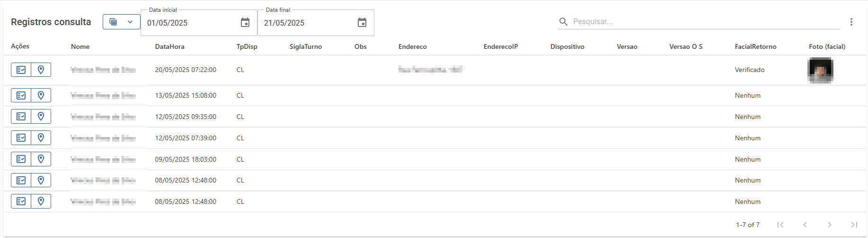Sort by the TpDisp column header
The image size is (868, 238).
pos(247,46)
